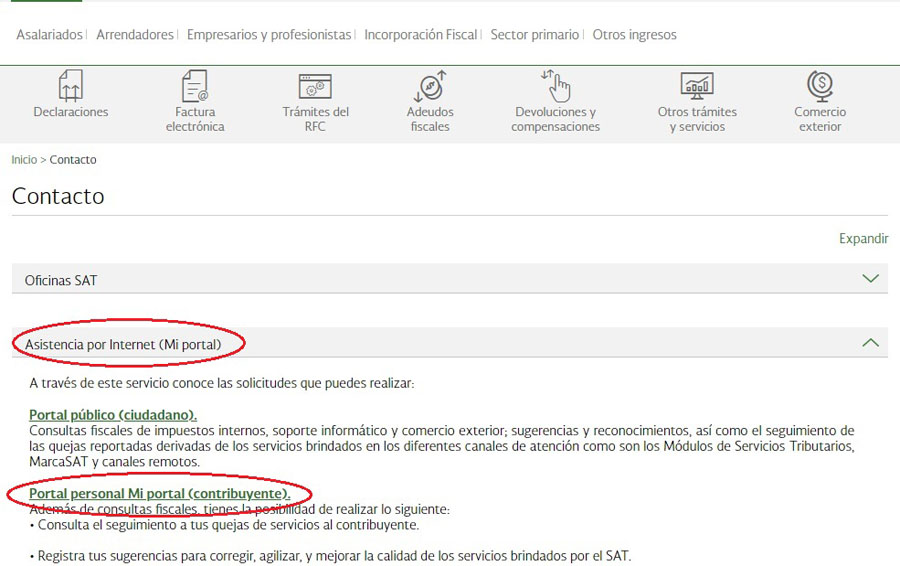
Task: Click Expandir to expand all sections
Action: click(x=863, y=238)
